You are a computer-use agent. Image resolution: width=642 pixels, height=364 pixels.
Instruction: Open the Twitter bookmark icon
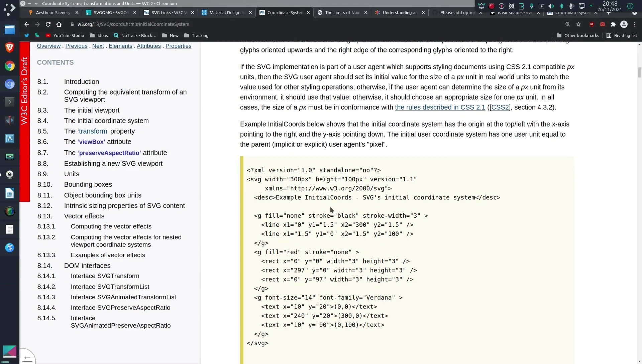coord(27,35)
